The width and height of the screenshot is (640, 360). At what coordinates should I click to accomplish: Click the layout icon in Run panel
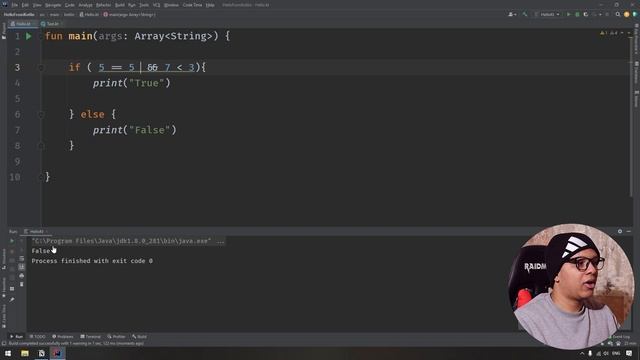point(12,289)
